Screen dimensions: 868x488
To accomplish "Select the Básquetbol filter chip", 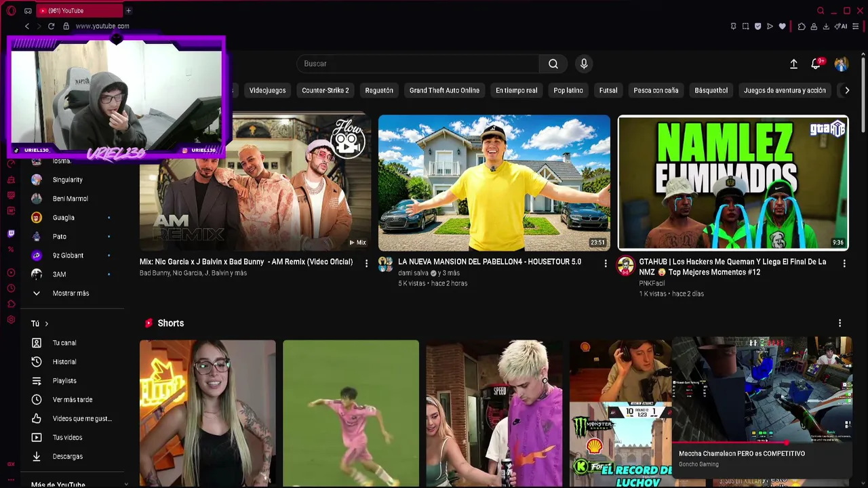I will (x=711, y=90).
